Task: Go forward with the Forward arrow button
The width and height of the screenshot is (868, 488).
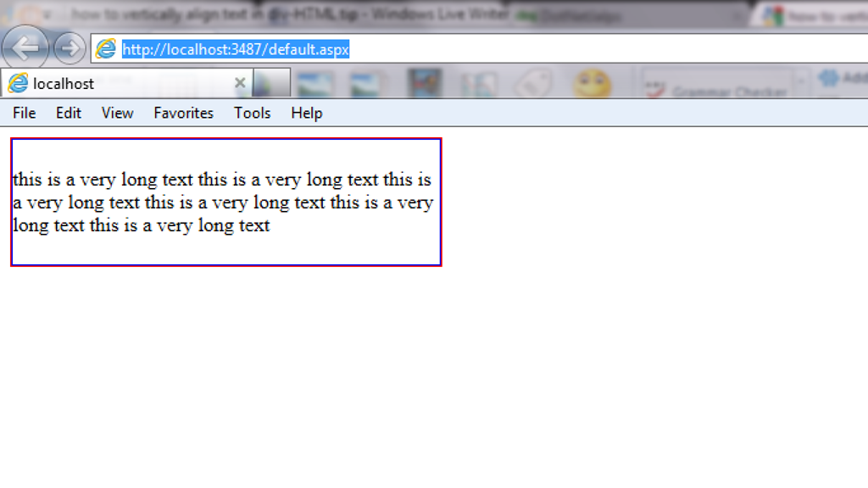Action: (70, 48)
